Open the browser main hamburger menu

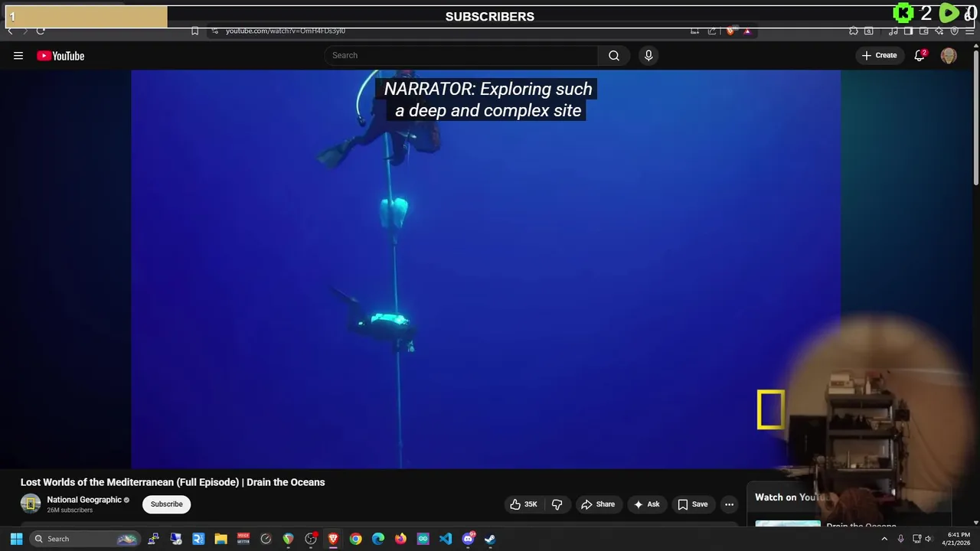[x=969, y=31]
